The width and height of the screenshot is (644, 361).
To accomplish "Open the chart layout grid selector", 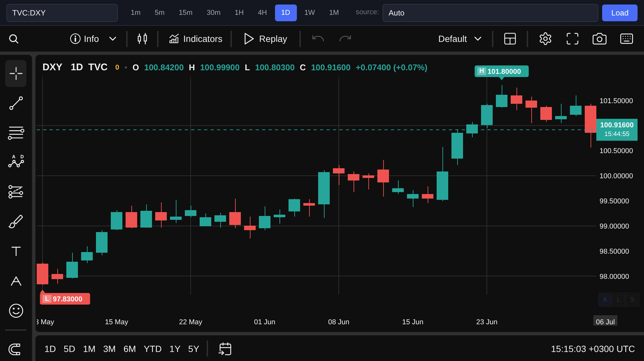I will point(510,39).
